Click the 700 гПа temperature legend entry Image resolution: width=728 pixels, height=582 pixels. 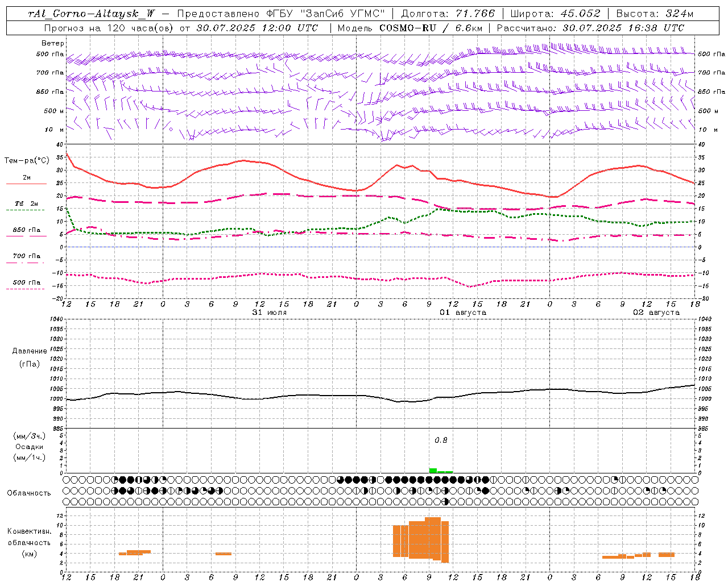pyautogui.click(x=26, y=256)
